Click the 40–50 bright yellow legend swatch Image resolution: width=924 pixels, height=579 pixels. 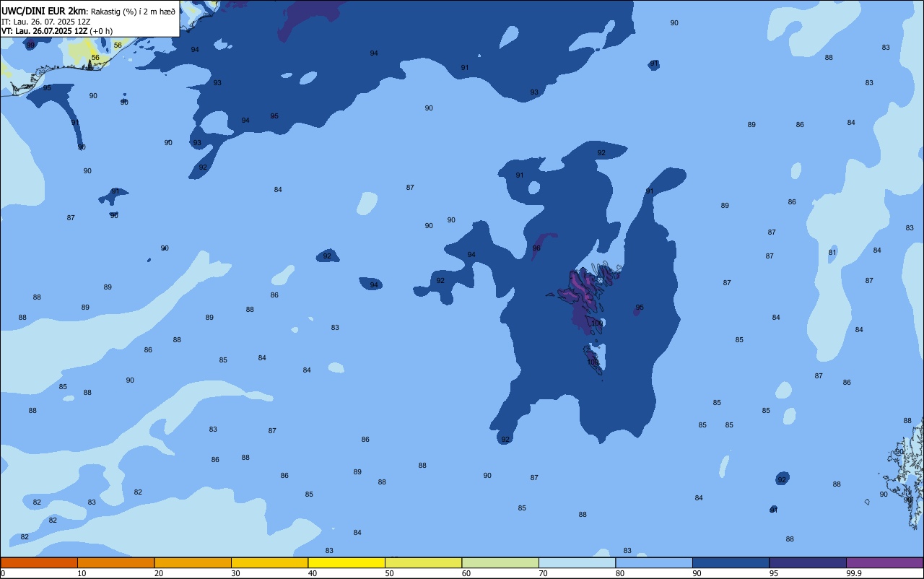pyautogui.click(x=346, y=562)
